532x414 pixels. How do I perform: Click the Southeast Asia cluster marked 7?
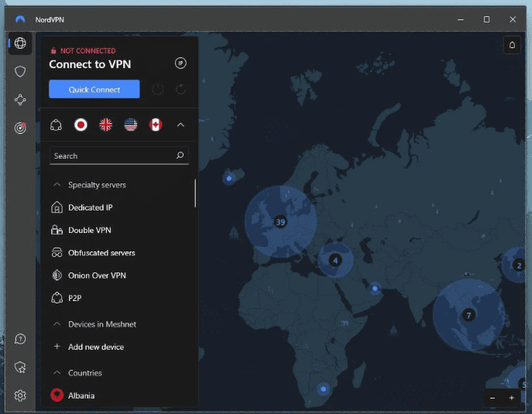pyautogui.click(x=469, y=315)
